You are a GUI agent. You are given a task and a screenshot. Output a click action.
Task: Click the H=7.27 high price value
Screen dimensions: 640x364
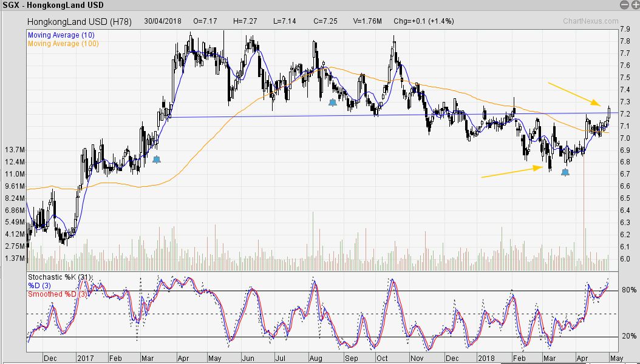coord(245,21)
